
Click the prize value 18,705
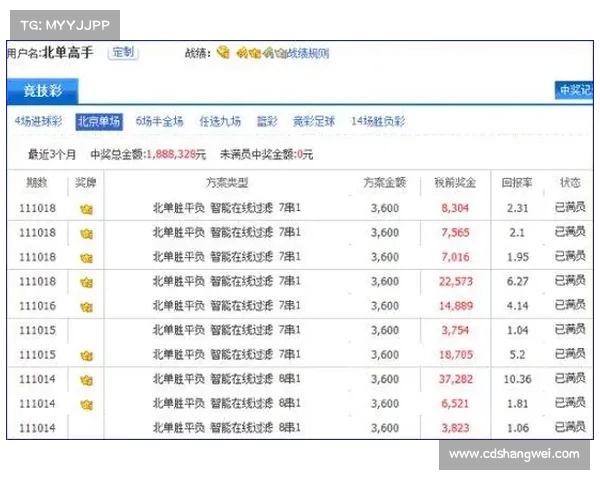pos(456,355)
